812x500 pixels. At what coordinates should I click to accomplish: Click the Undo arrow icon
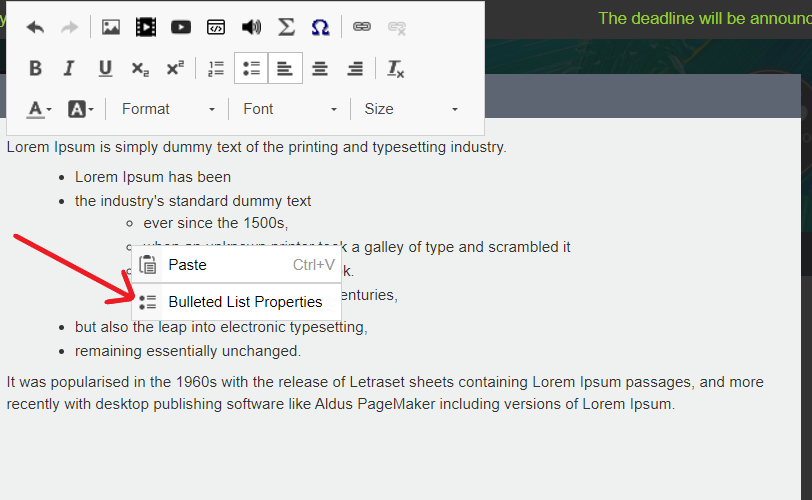(x=35, y=27)
